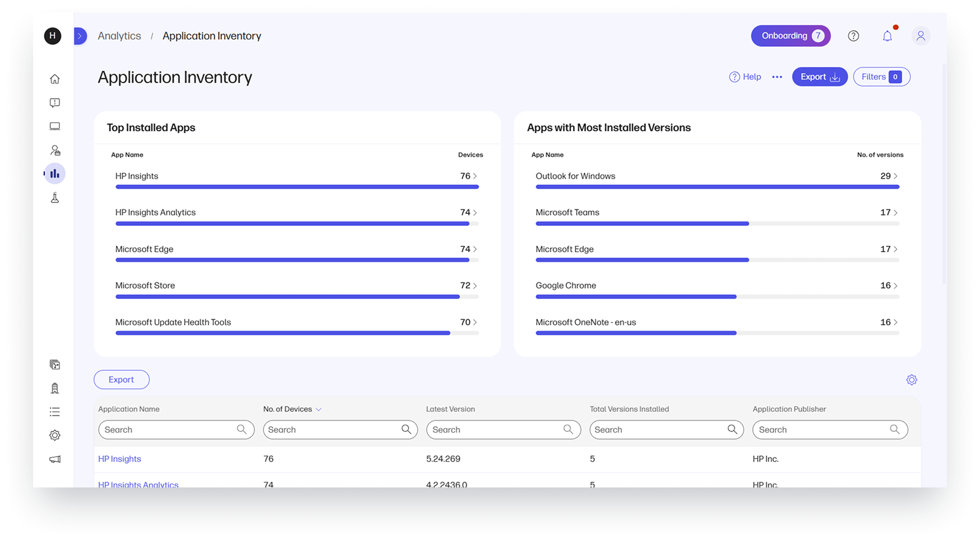Expand Microsoft OneNote - en-us chevron
The image size is (980, 541).
[x=896, y=322]
